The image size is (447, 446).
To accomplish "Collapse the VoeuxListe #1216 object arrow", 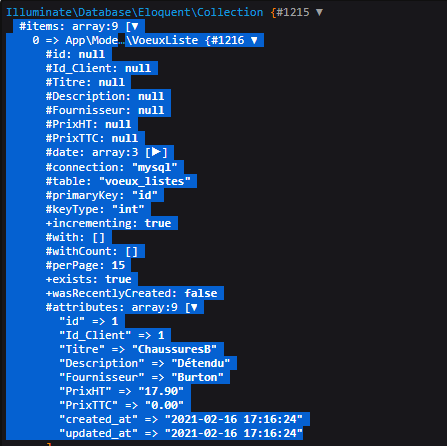I will pyautogui.click(x=254, y=40).
